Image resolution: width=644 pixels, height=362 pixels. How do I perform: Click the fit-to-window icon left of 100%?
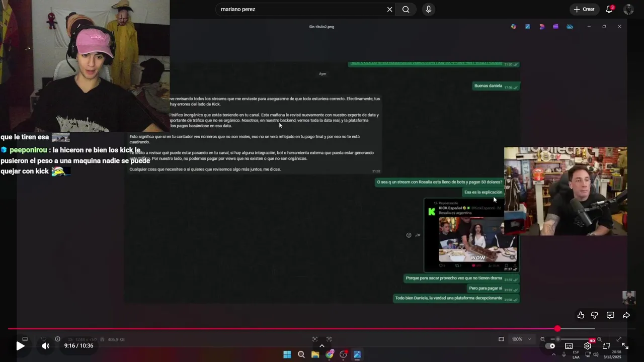pos(501,339)
